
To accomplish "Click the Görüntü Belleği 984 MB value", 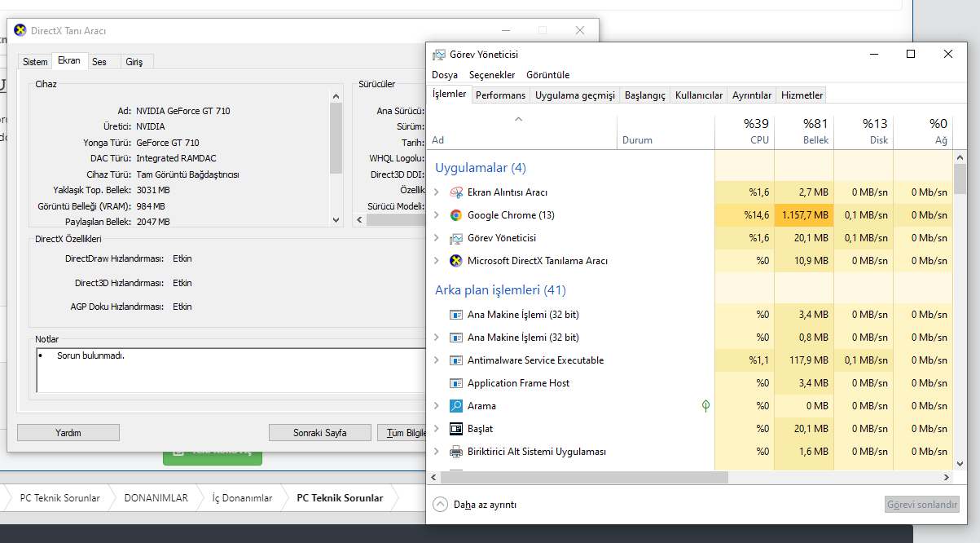I will pos(151,206).
